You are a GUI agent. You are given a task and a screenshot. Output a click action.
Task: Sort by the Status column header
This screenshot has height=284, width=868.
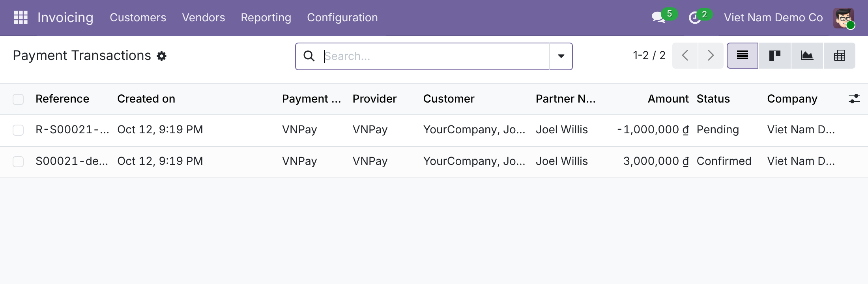(x=713, y=99)
